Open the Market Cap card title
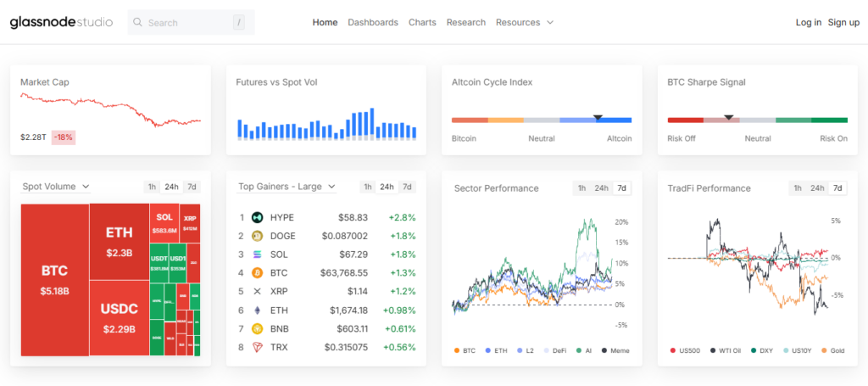This screenshot has width=868, height=386. (45, 82)
